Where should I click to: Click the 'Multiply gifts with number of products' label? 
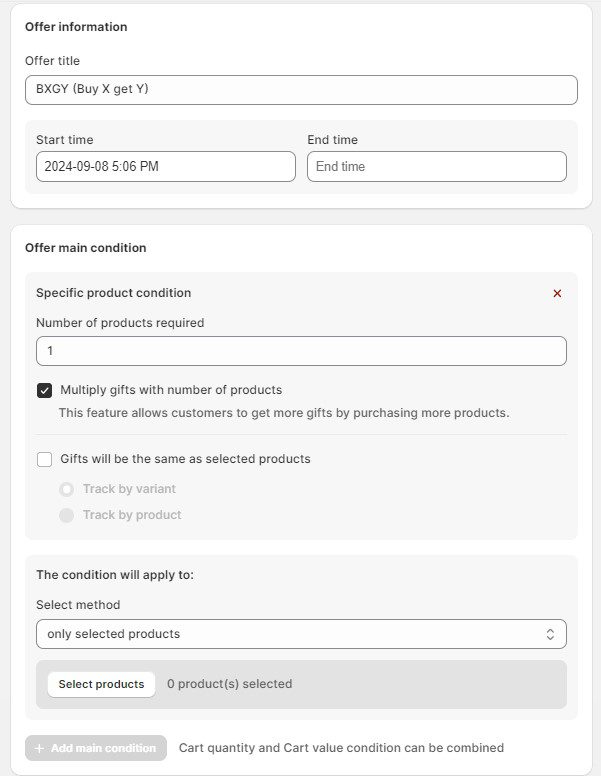point(171,390)
